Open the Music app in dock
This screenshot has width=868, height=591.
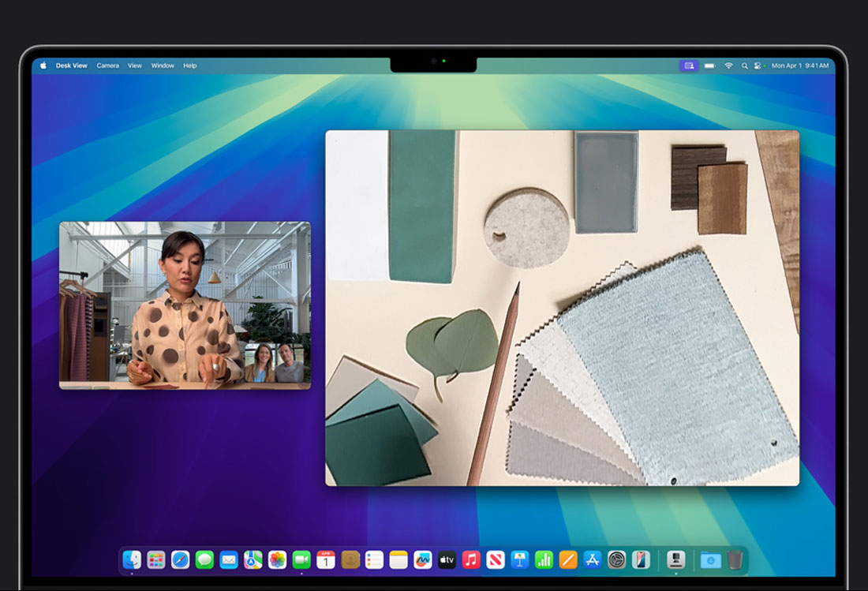click(x=471, y=559)
